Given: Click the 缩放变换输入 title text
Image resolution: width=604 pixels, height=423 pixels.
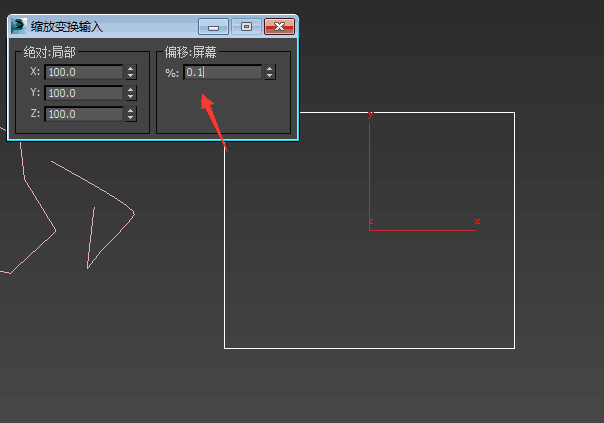Looking at the screenshot, I should pos(67,27).
